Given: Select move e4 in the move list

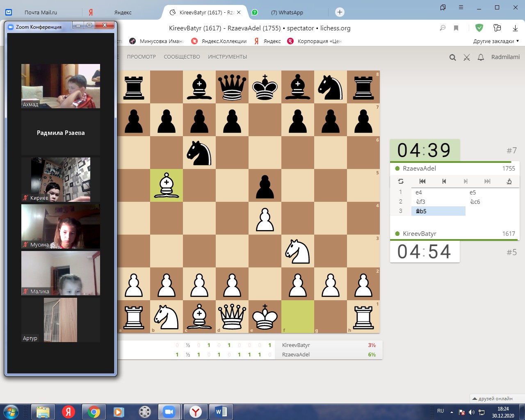Looking at the screenshot, I should coord(419,192).
